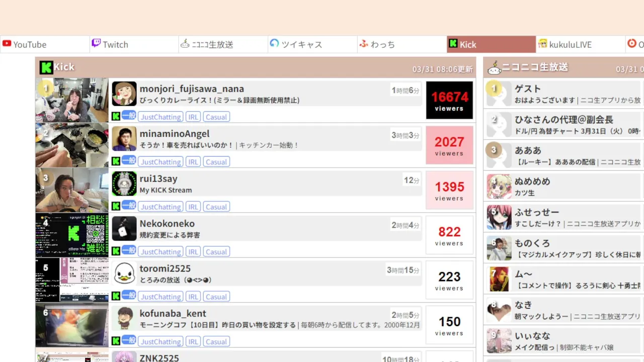644x362 pixels.
Task: Click 一般 badge in Nekokoneko row
Action: (129, 250)
